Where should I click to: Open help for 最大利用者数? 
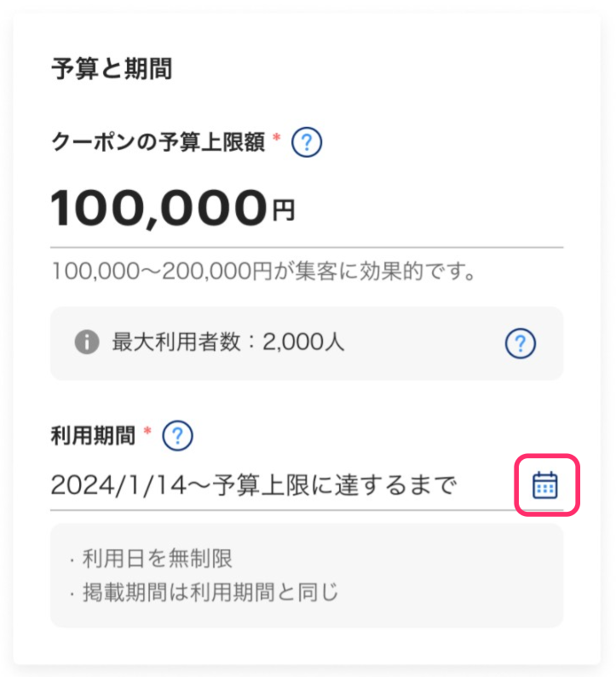pyautogui.click(x=520, y=343)
